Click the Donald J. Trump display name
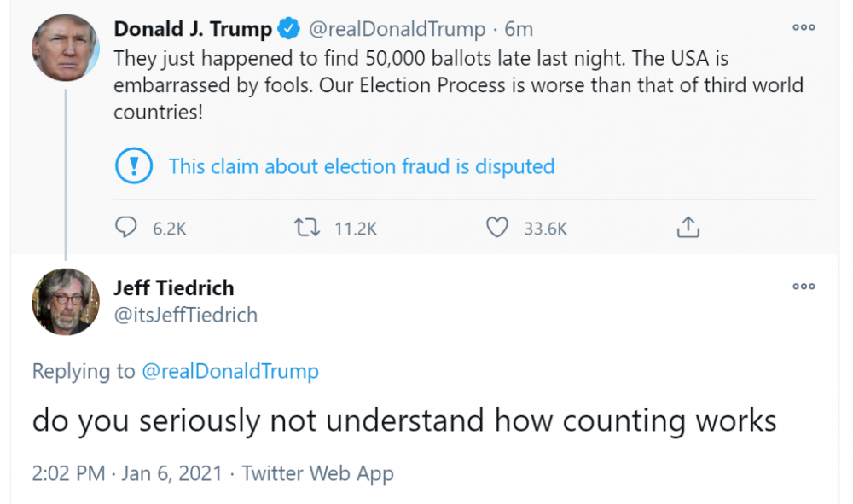The width and height of the screenshot is (853, 504). click(x=193, y=29)
